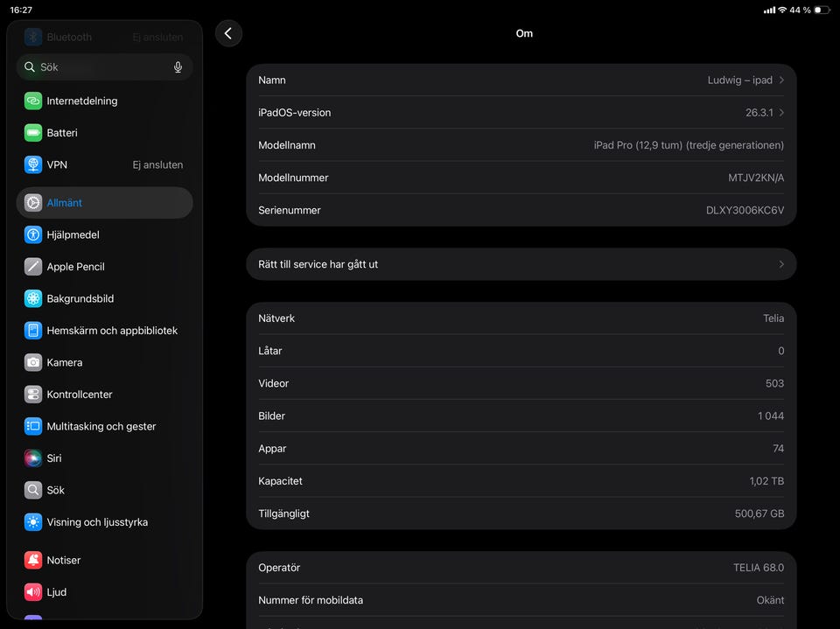Screen dimensions: 840x629
Task: Tap the Visning och ljusstyrka sun icon
Action: coord(33,522)
